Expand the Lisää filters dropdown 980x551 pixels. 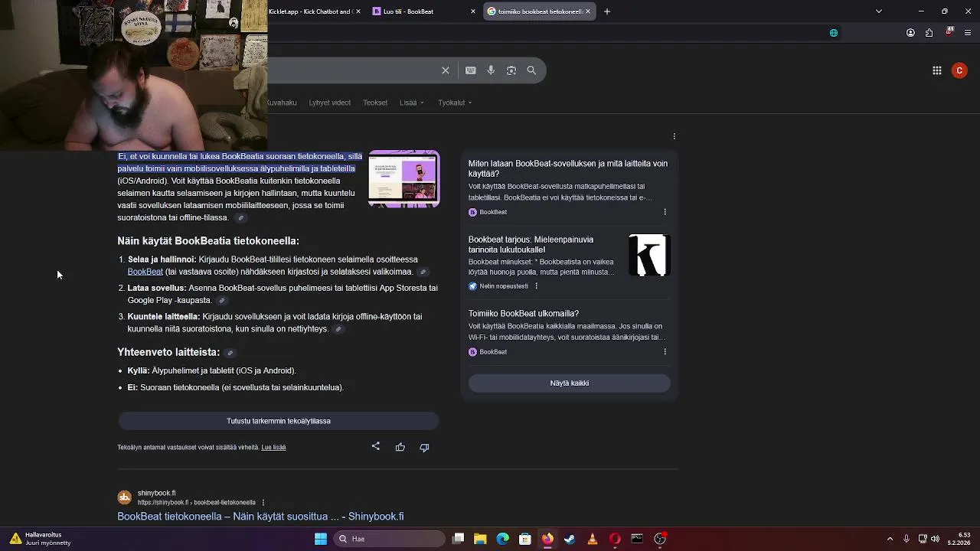click(411, 103)
